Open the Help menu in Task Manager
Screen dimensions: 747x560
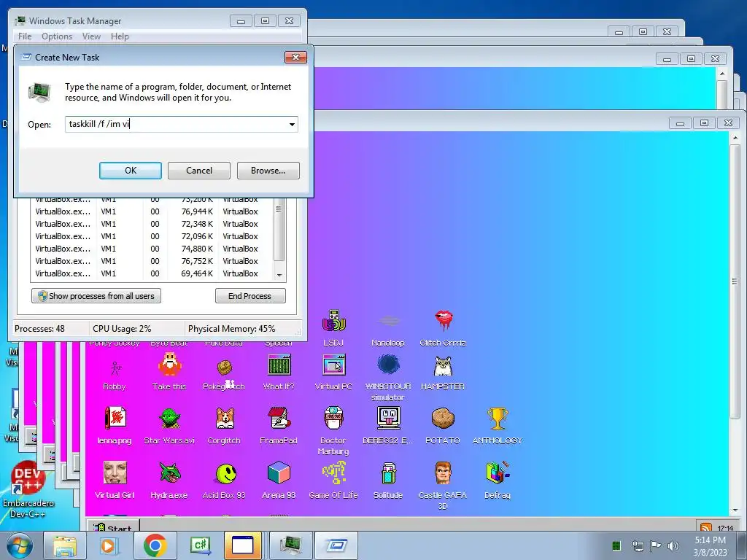pos(120,36)
